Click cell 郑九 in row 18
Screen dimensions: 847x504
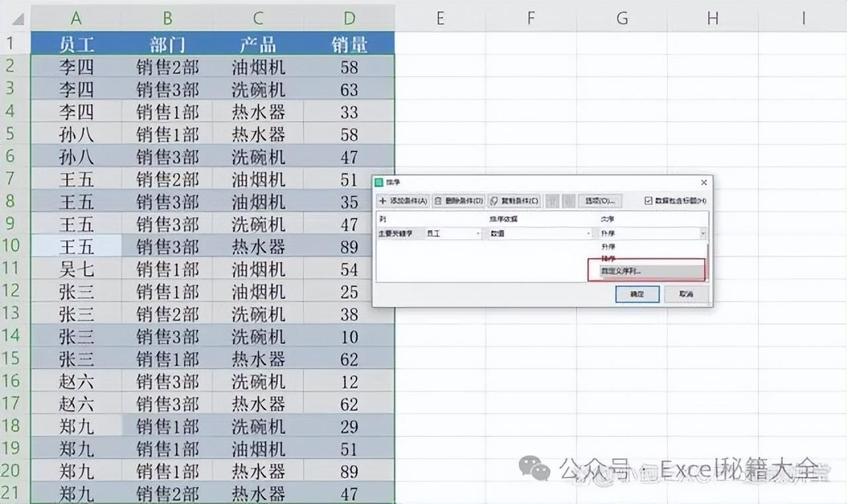click(76, 426)
